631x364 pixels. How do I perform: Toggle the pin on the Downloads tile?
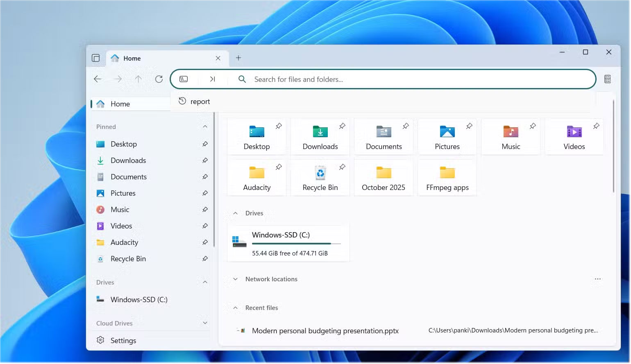(x=342, y=126)
